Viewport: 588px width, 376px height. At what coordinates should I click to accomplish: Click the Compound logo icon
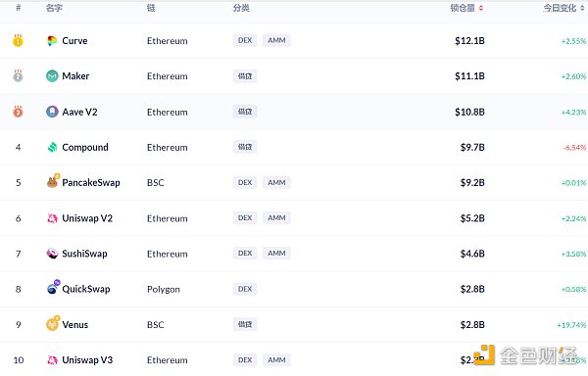(52, 147)
